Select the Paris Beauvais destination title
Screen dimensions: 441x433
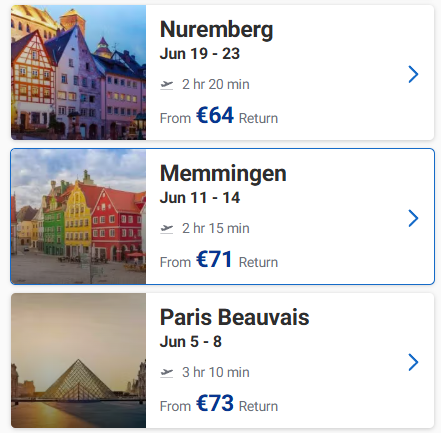[x=235, y=317]
